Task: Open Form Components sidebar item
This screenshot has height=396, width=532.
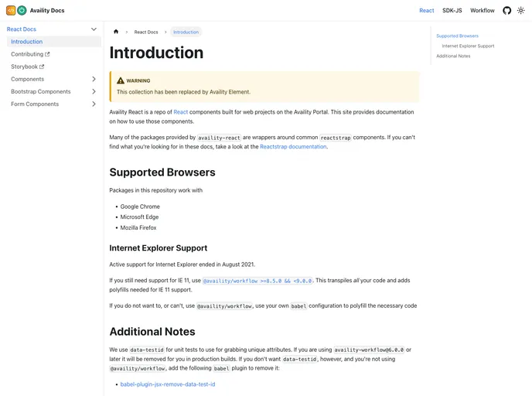Action: click(x=35, y=104)
